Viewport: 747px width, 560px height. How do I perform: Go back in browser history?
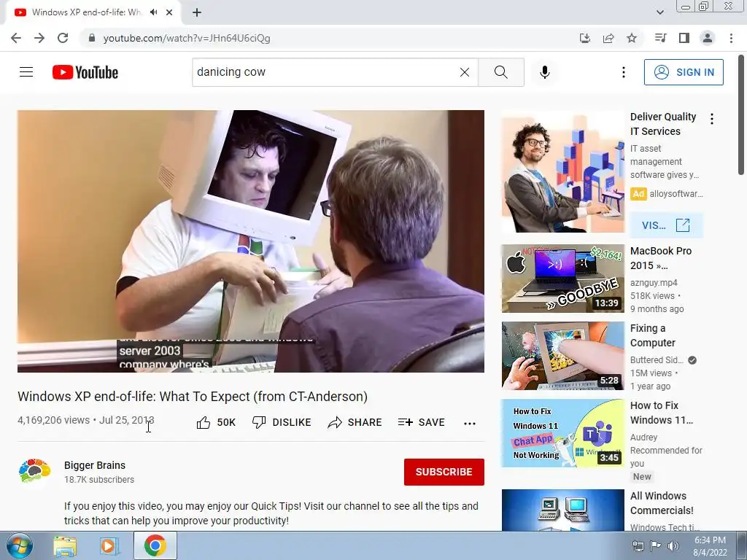16,38
